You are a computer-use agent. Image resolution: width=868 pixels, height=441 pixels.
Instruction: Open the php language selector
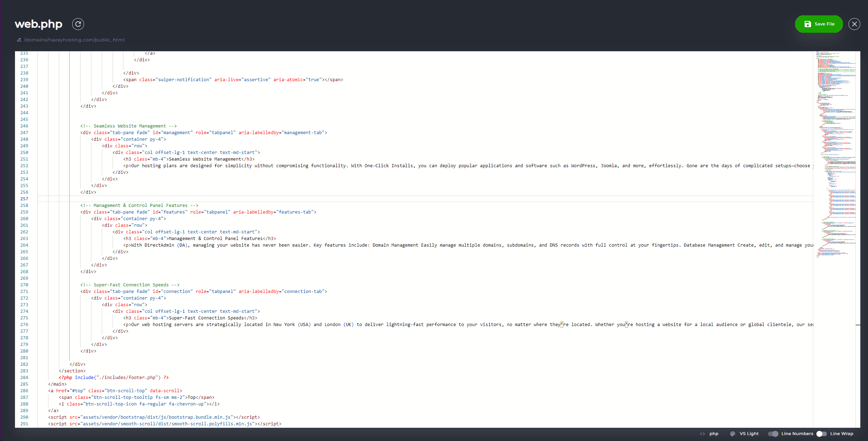(x=714, y=434)
